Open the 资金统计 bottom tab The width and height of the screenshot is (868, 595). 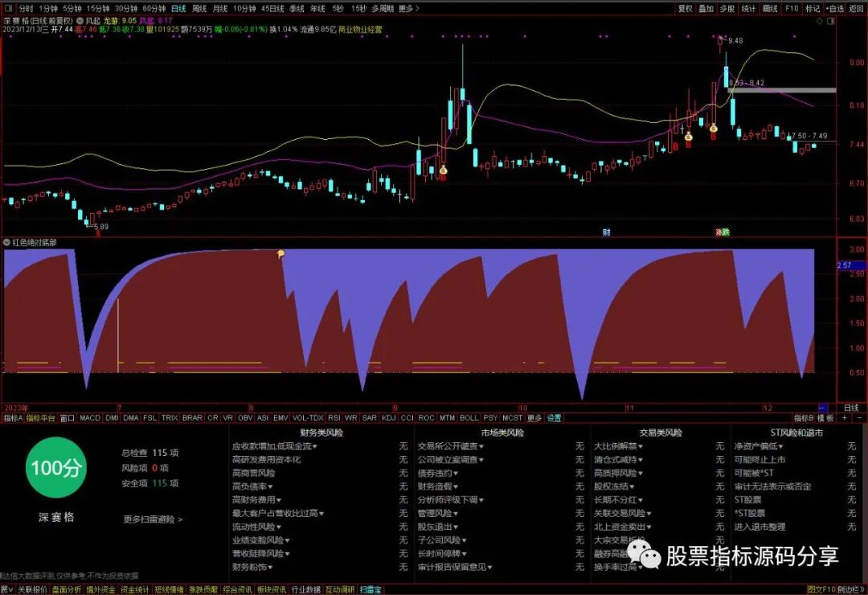click(134, 589)
